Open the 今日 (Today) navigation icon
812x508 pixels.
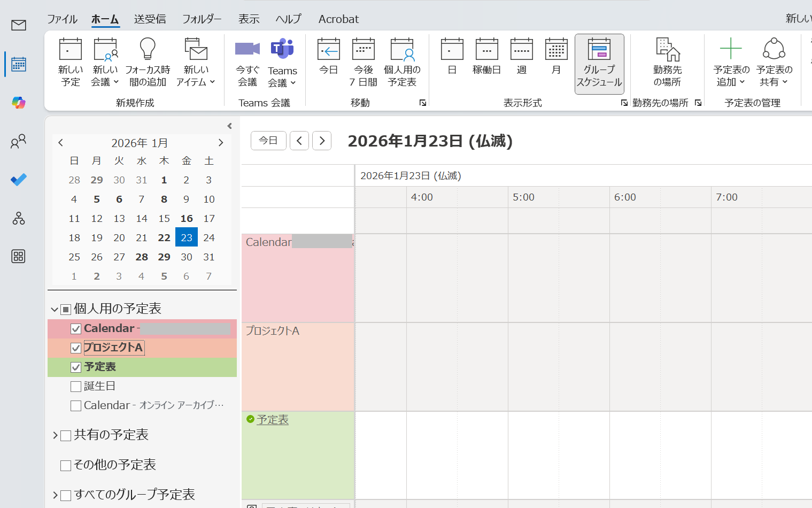[x=328, y=60]
